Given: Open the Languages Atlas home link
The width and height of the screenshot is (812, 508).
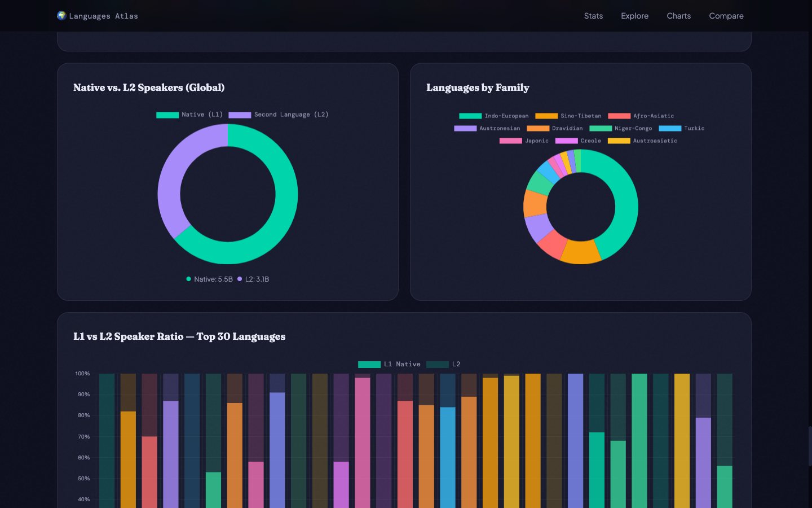Looking at the screenshot, I should point(98,16).
